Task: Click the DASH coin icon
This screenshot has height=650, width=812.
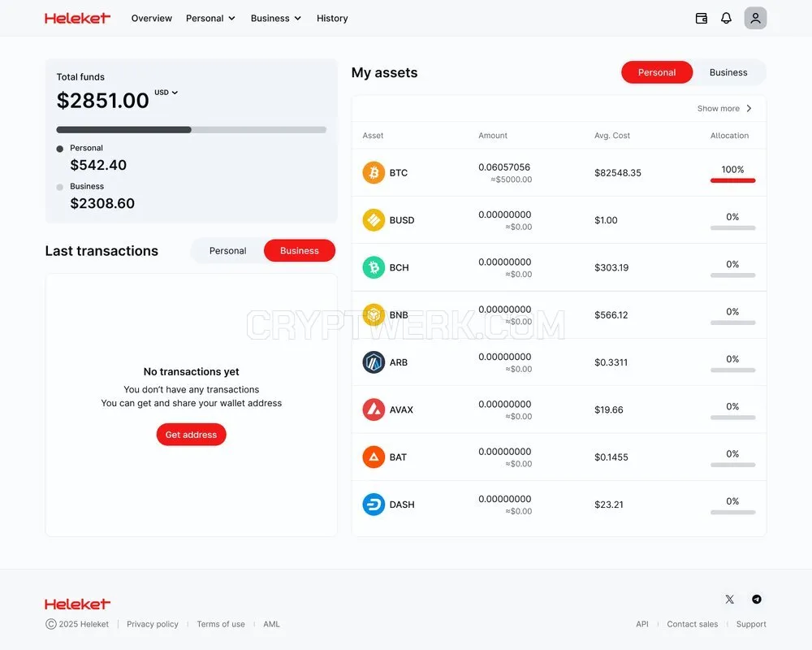Action: point(374,505)
